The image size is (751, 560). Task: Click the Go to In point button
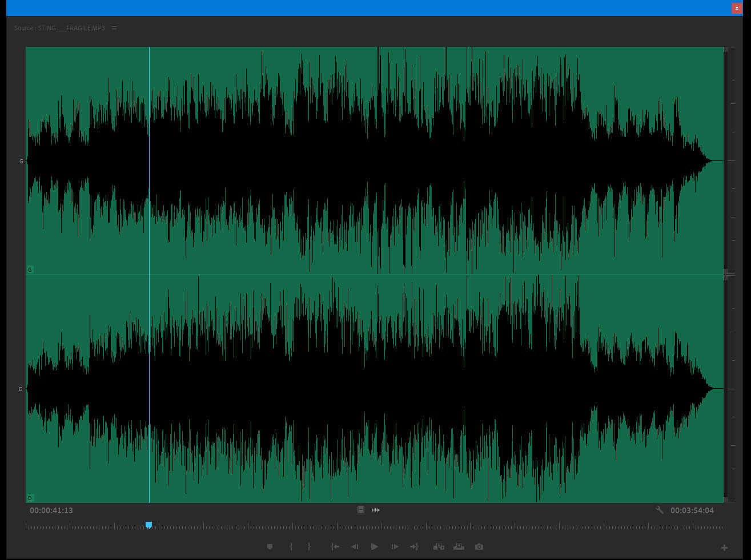pos(335,547)
